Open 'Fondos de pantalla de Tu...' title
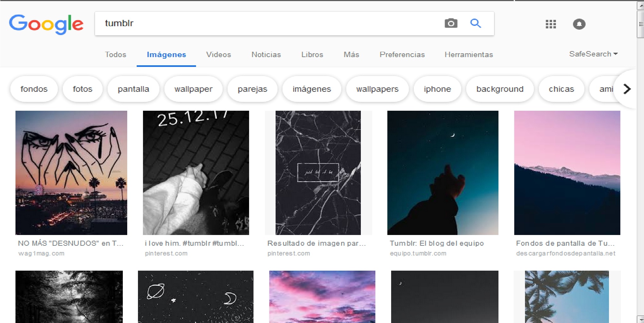 click(565, 243)
